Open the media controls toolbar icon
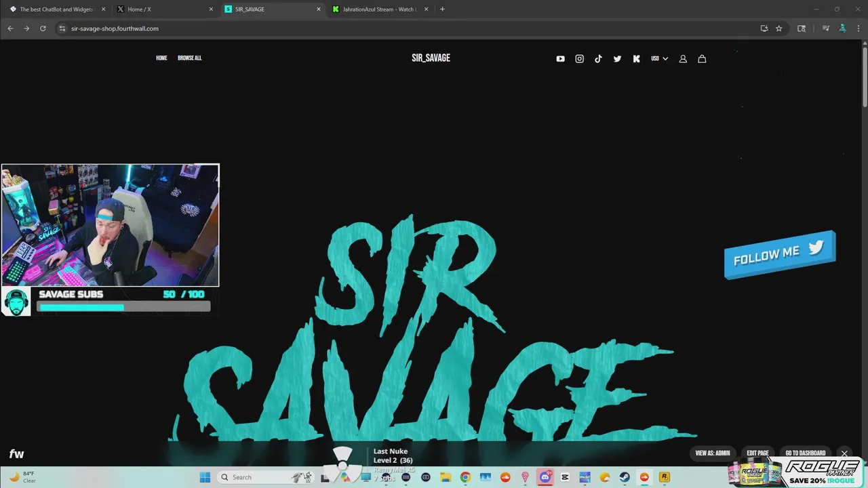 (825, 28)
